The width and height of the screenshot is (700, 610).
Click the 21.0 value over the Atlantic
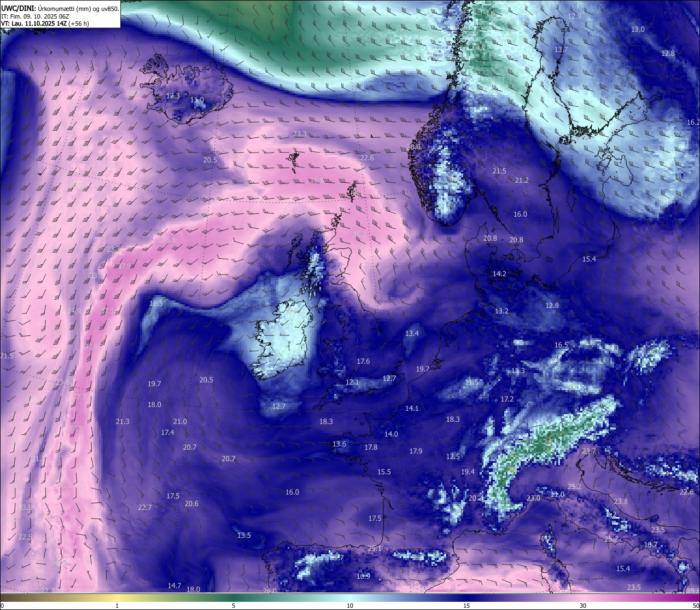coord(180,421)
